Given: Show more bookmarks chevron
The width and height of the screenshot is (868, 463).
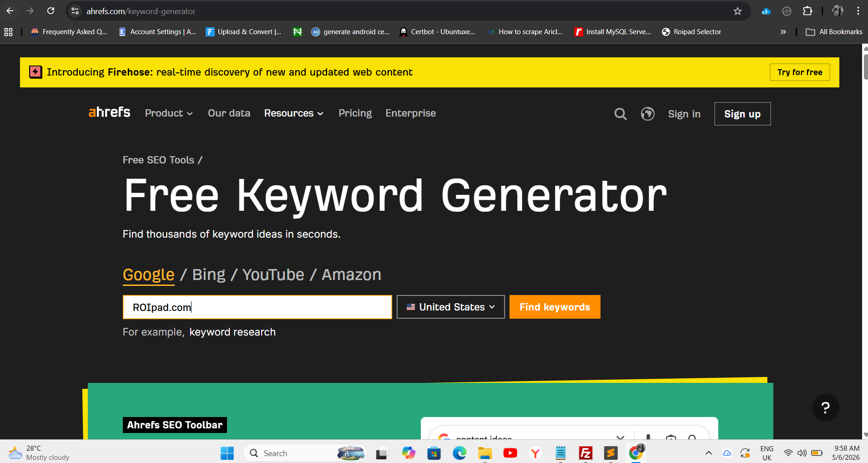Looking at the screenshot, I should [783, 32].
